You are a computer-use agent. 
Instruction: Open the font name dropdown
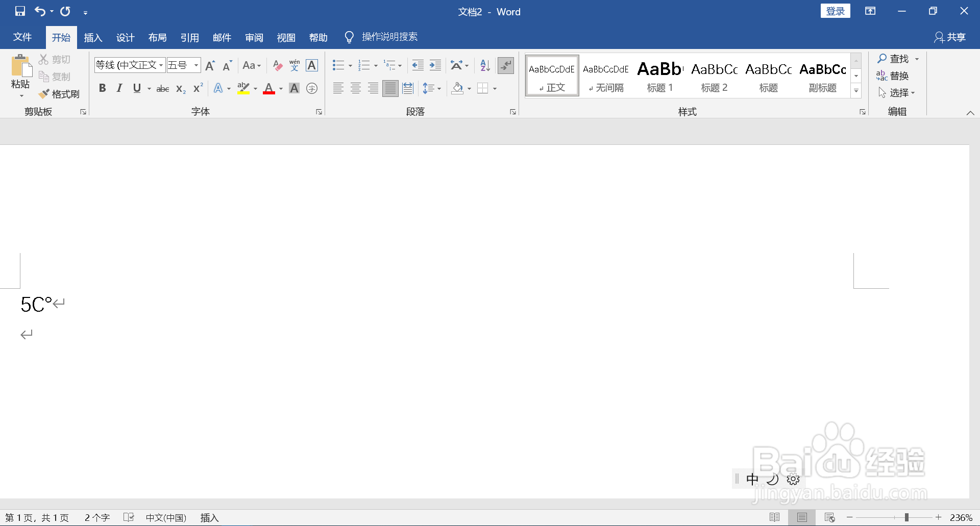point(161,65)
